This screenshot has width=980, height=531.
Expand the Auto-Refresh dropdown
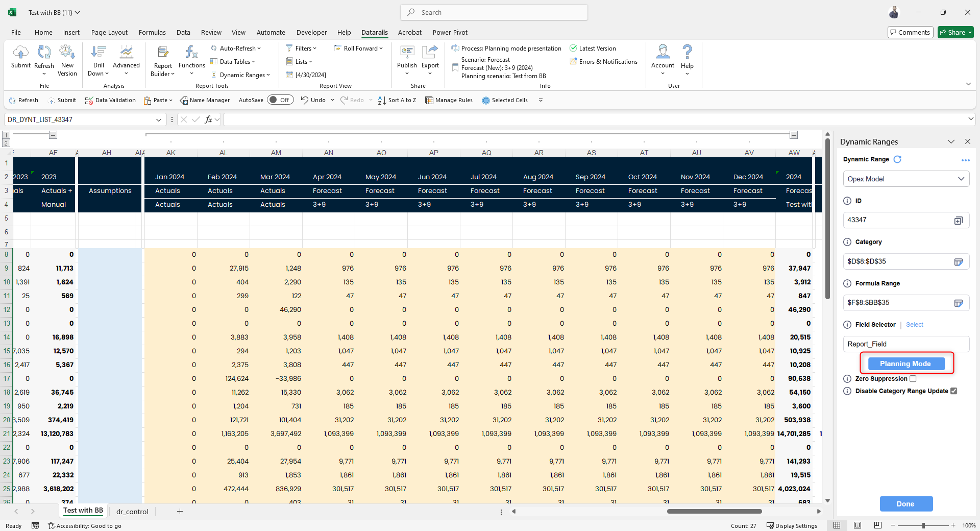click(x=236, y=49)
